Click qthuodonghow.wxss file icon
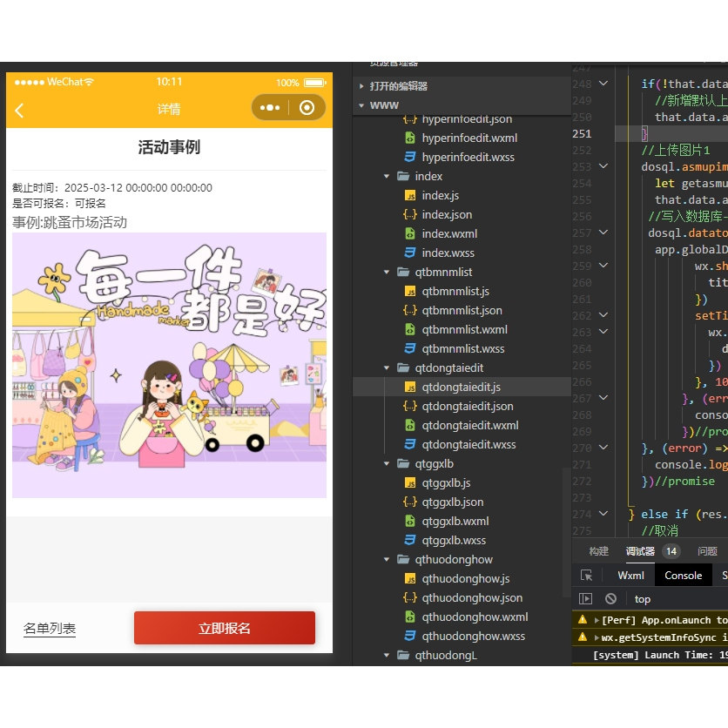 click(410, 636)
